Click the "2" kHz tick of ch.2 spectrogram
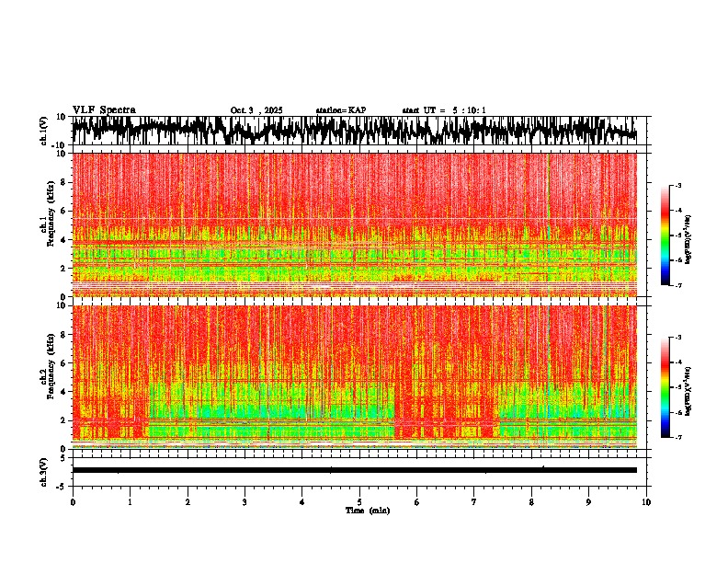The height and width of the screenshot is (563, 728). point(64,420)
